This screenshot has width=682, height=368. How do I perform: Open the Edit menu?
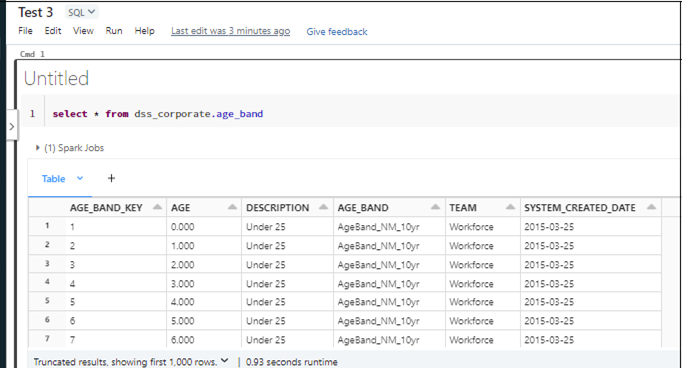coord(53,31)
